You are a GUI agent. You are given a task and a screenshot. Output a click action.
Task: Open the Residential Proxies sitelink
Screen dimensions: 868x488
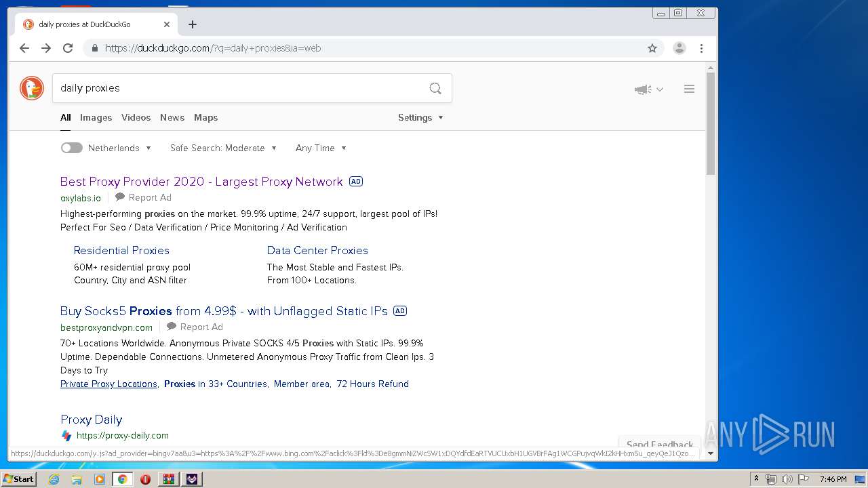121,250
